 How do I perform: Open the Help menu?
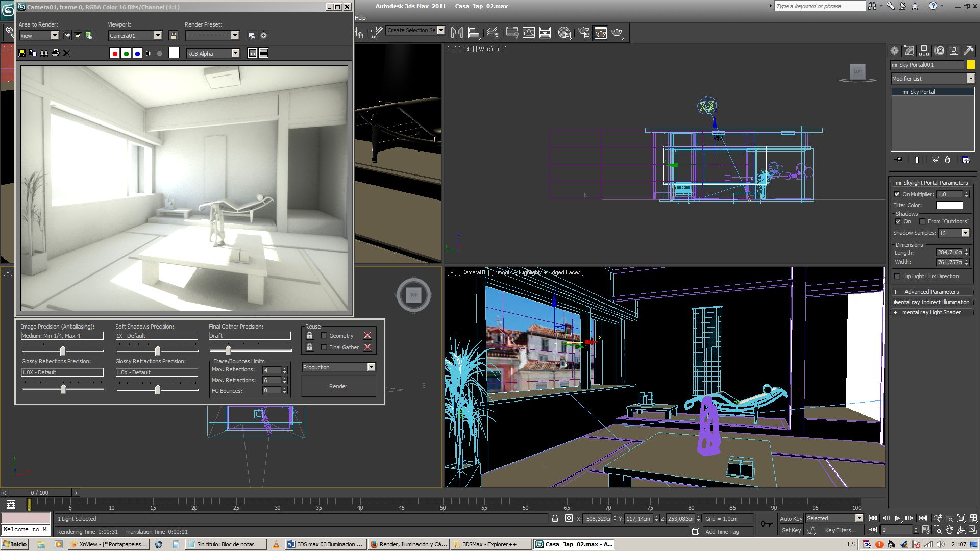[x=360, y=18]
